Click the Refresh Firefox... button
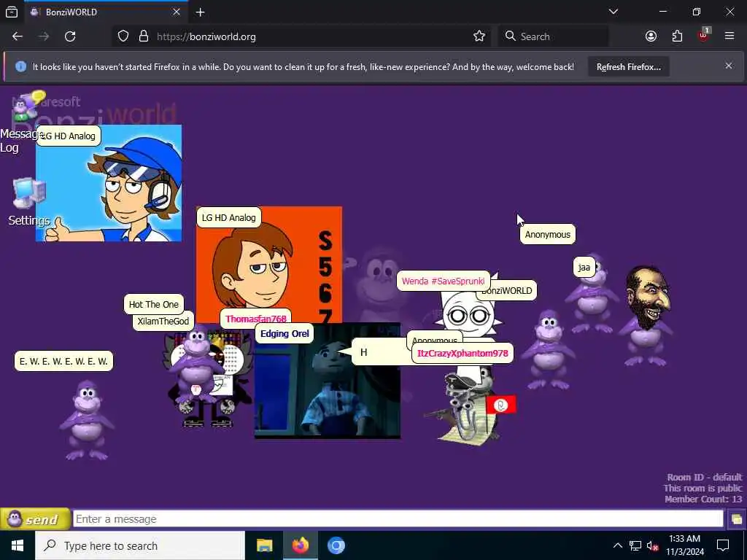The height and width of the screenshot is (560, 747). pos(628,66)
